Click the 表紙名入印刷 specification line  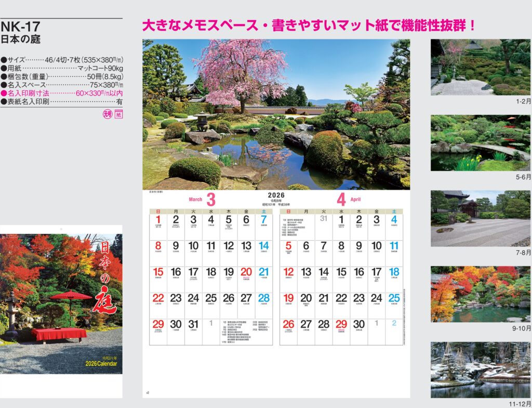pyautogui.click(x=62, y=101)
